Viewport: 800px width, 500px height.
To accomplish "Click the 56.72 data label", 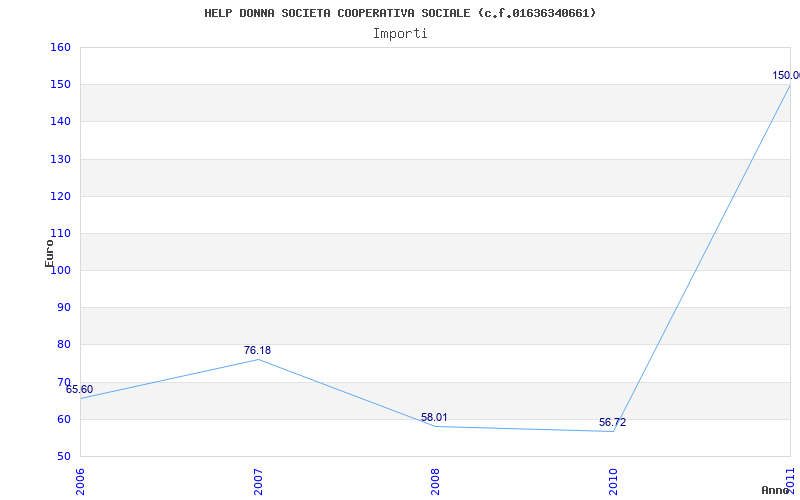I will click(x=612, y=422).
